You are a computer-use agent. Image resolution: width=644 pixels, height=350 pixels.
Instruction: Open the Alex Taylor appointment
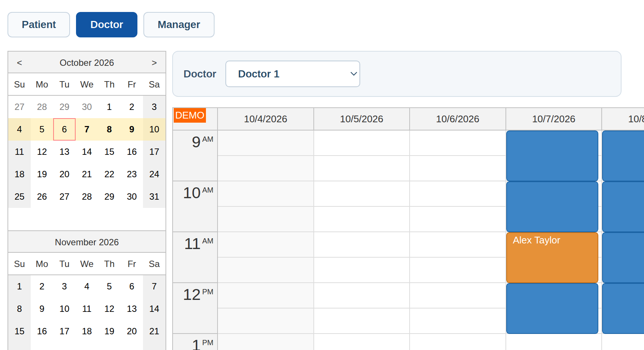pos(552,258)
